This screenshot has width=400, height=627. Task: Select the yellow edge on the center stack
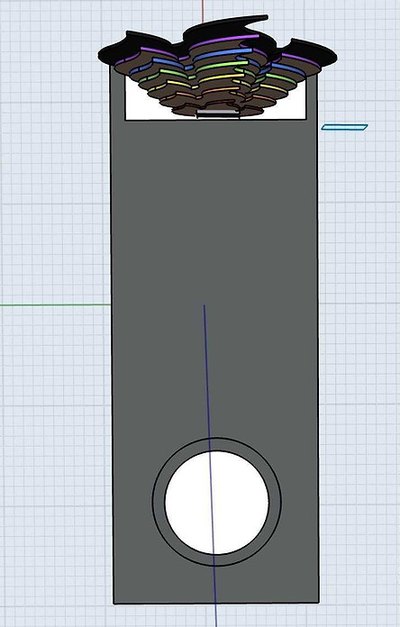coord(221,77)
